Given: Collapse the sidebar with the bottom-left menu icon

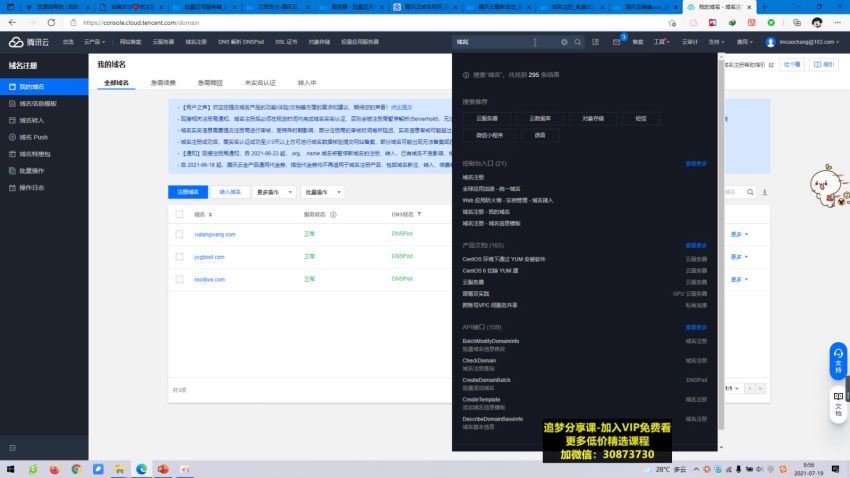Looking at the screenshot, I should coord(12,448).
